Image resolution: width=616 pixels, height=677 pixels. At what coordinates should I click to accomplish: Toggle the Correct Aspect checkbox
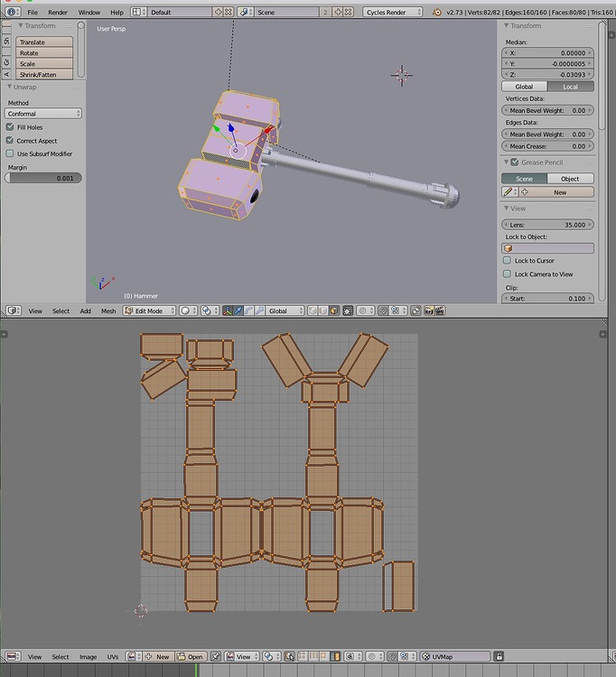click(x=10, y=140)
